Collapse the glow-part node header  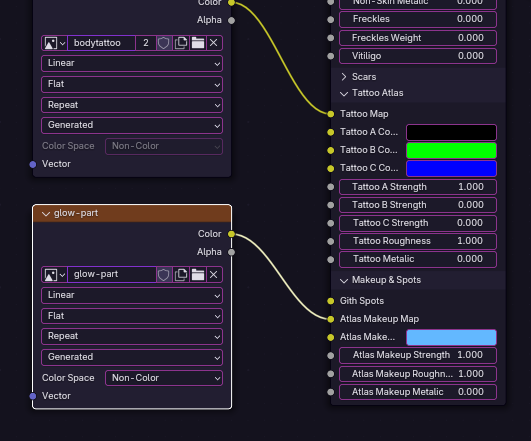click(x=46, y=213)
